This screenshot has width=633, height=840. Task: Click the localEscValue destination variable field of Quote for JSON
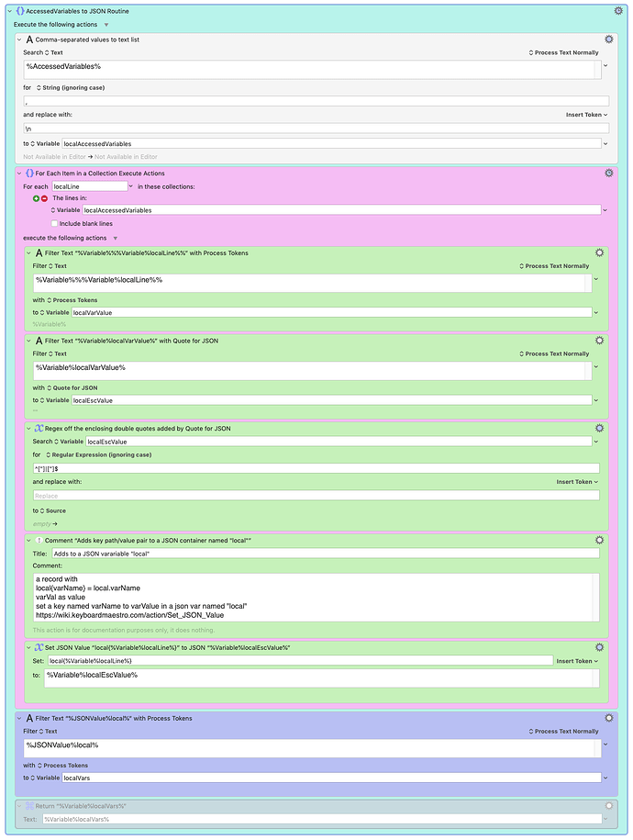click(331, 400)
